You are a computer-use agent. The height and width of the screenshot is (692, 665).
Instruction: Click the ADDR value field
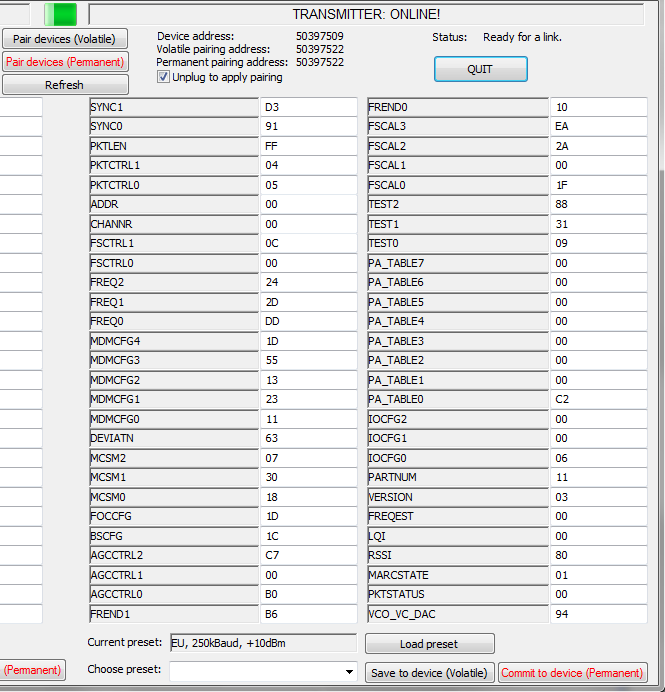pos(308,205)
